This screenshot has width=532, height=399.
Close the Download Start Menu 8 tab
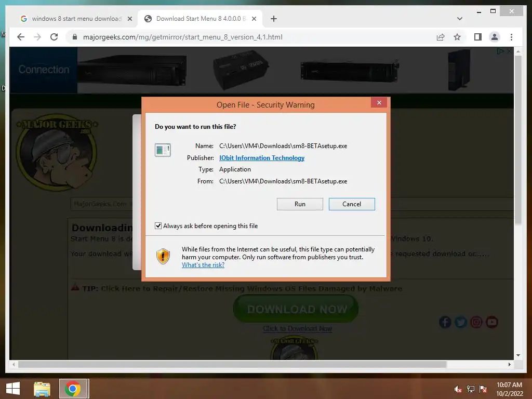click(254, 19)
